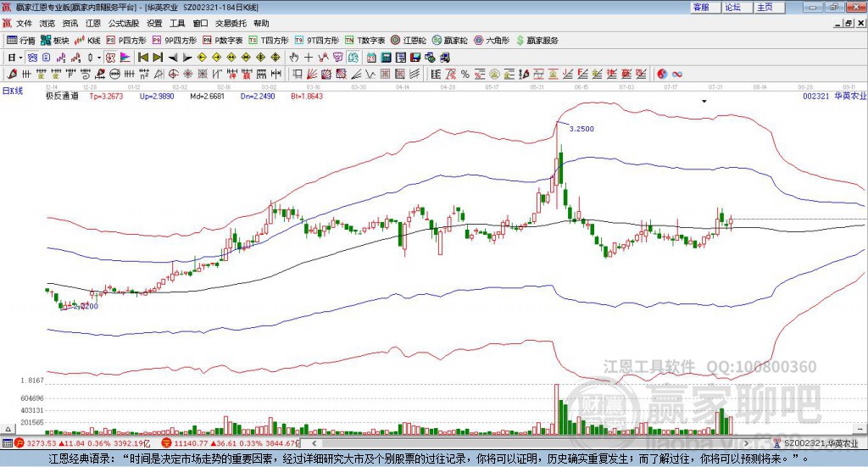Open the calendar icon with 21
Image resolution: width=868 pixels, height=467 pixels.
(371, 58)
